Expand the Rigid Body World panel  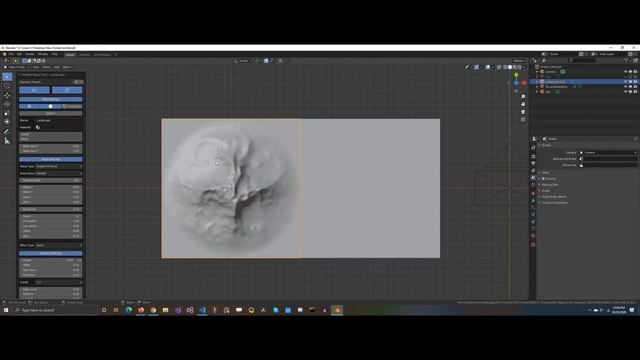[x=554, y=197]
